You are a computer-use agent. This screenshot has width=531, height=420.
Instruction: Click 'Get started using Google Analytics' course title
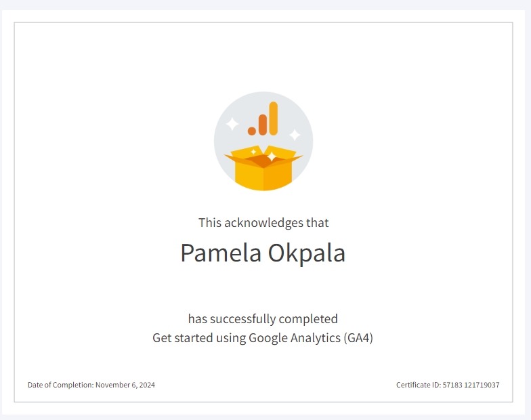click(247, 338)
